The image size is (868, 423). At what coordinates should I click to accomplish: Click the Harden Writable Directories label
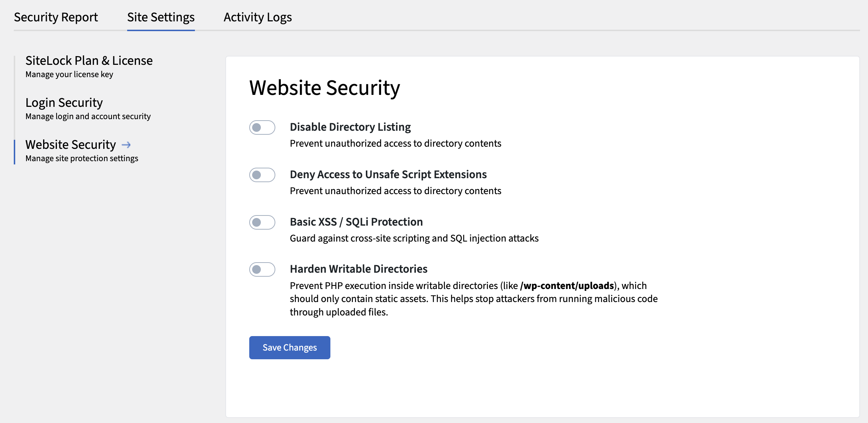358,269
